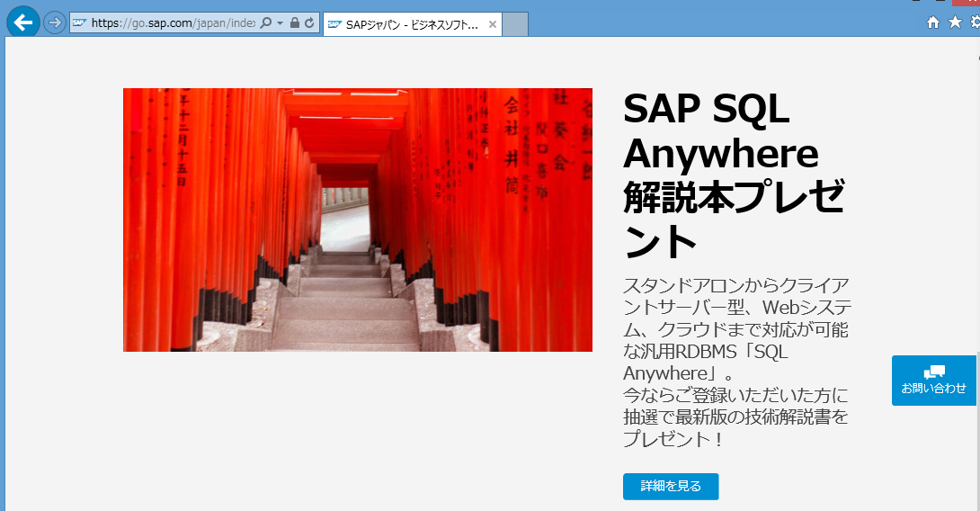Select the SAPジャパン browser tab

(412, 24)
